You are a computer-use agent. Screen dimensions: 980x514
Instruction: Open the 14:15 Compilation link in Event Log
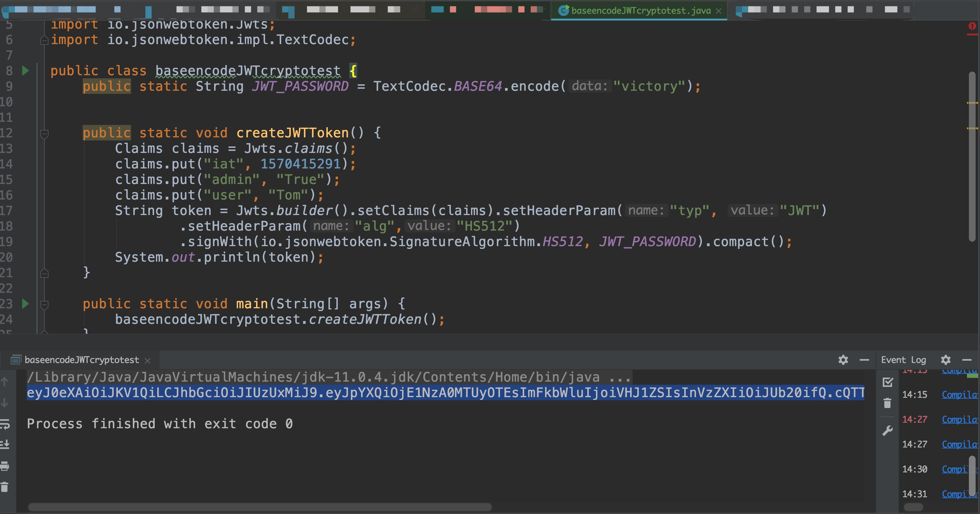point(959,395)
